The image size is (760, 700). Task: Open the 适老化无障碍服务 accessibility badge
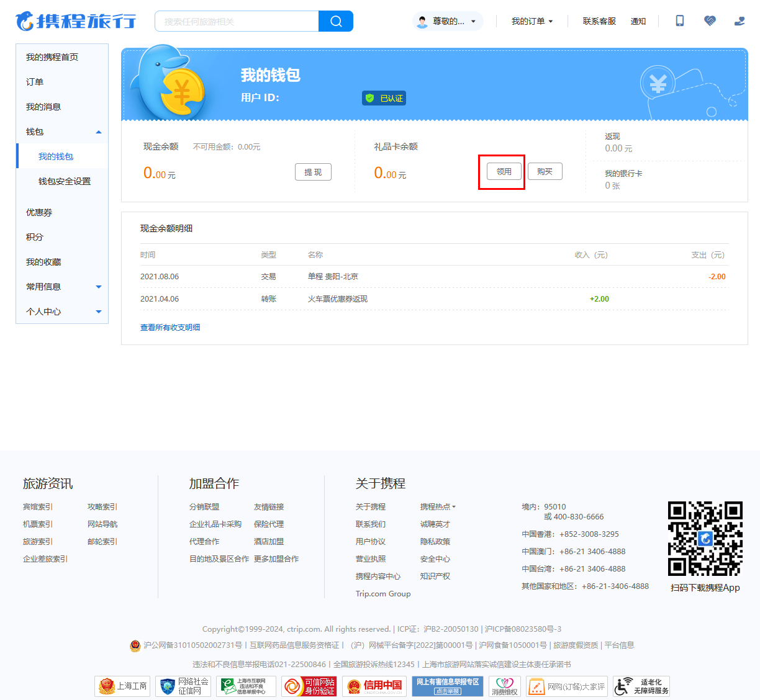click(x=641, y=686)
